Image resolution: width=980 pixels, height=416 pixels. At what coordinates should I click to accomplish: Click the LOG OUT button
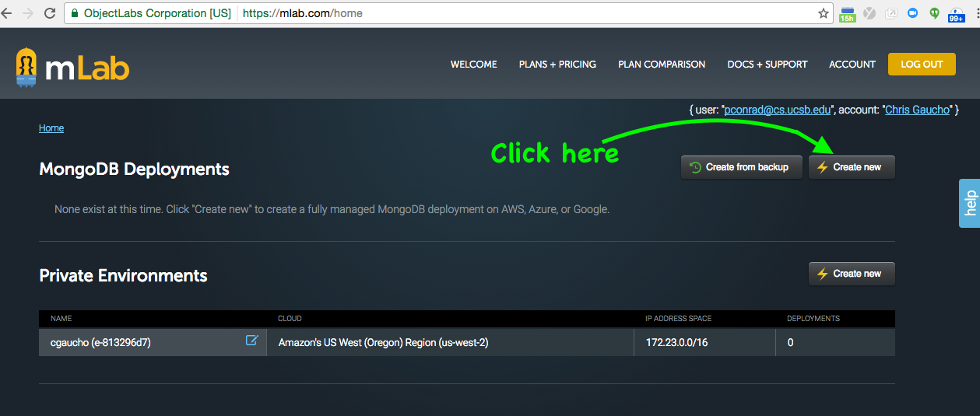(x=922, y=65)
